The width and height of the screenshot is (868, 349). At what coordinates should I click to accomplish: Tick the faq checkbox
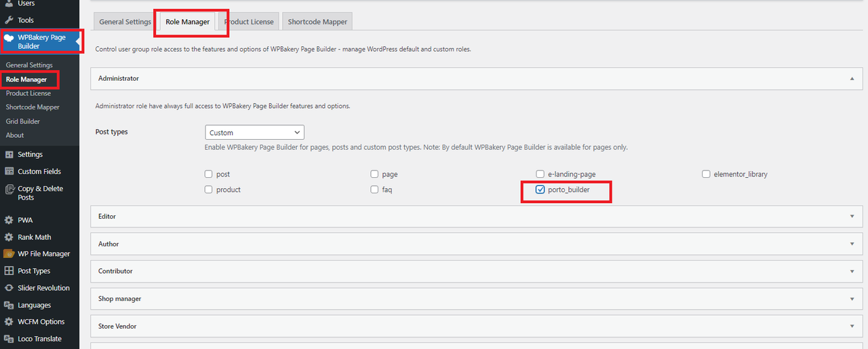coord(374,189)
